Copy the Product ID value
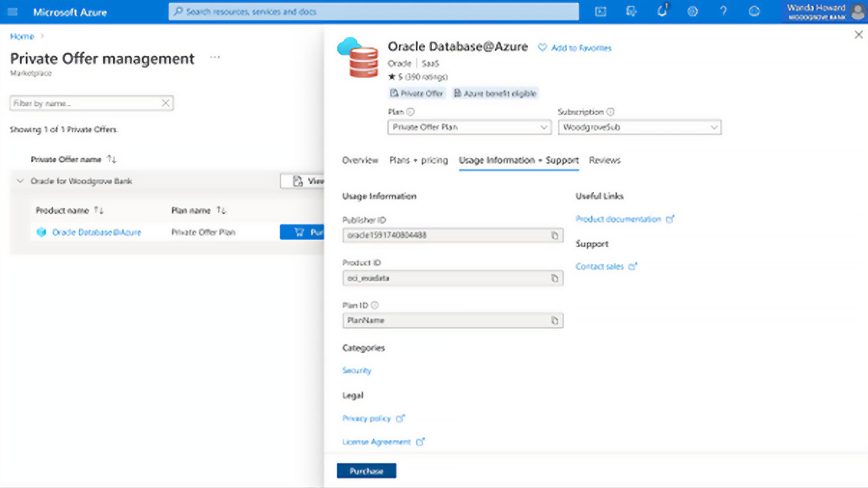868x488 pixels. pos(555,278)
